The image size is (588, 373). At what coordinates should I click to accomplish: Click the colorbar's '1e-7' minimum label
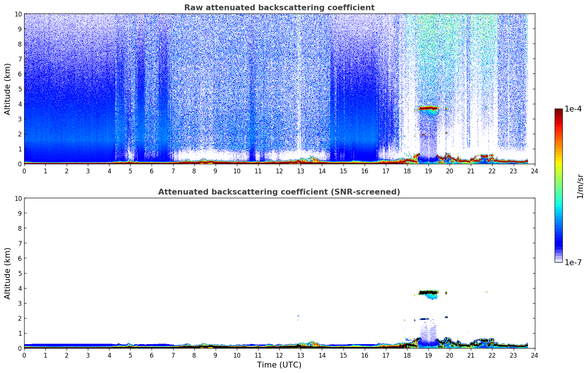click(x=573, y=263)
